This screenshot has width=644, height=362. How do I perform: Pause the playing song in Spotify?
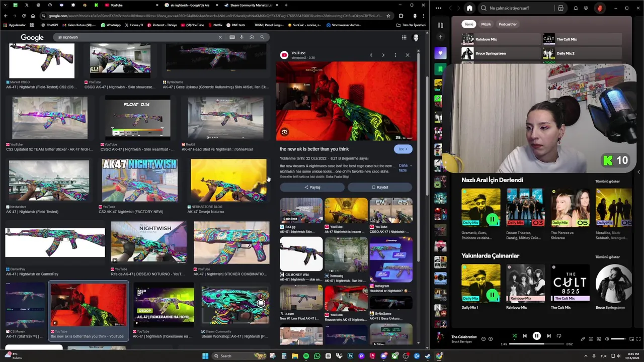click(x=536, y=336)
